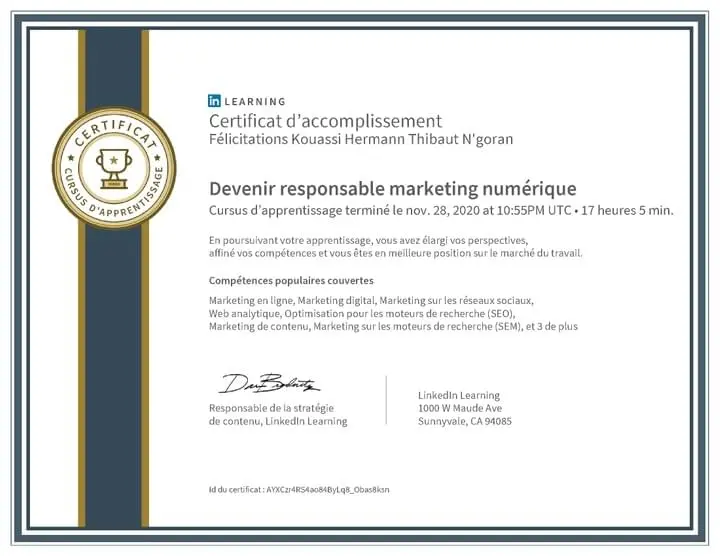Click the handwritten signature above the title
The image size is (720, 556).
pos(269,384)
